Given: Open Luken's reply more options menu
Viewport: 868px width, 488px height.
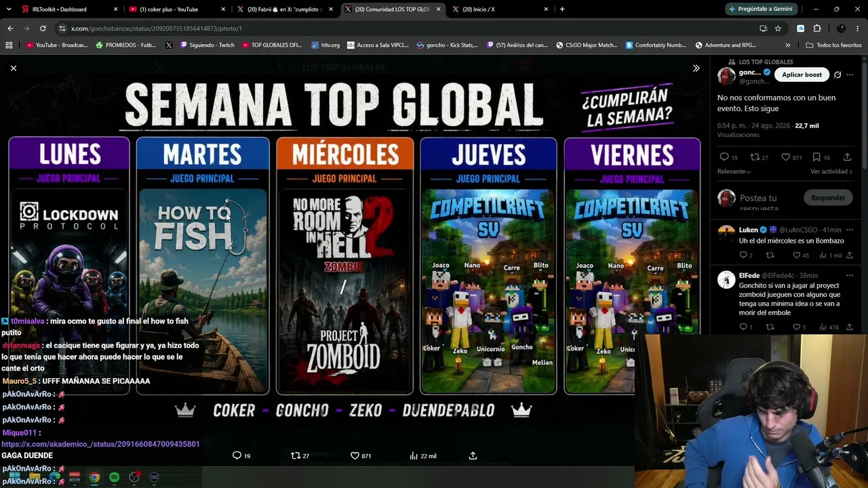Looking at the screenshot, I should tap(850, 230).
